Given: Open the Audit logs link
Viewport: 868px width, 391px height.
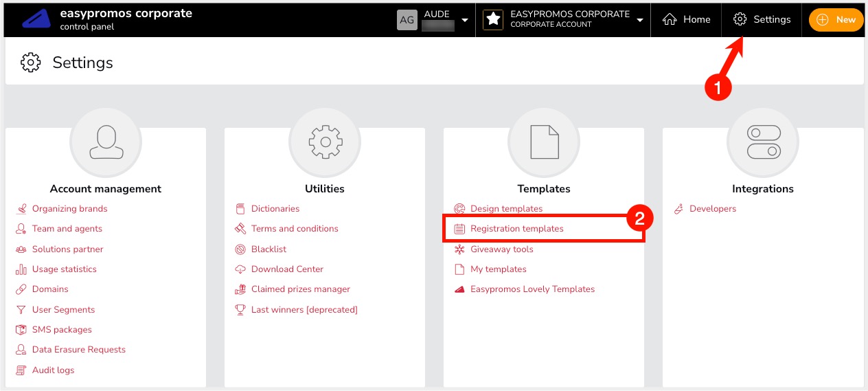Looking at the screenshot, I should click(53, 370).
